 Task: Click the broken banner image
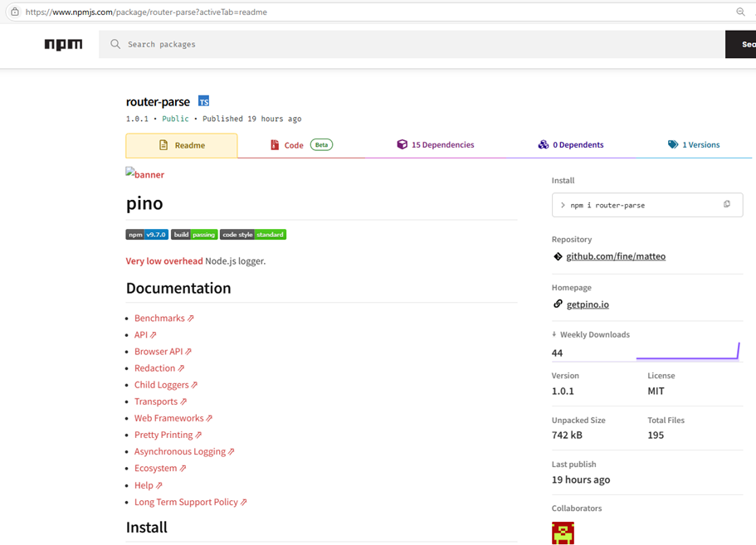coord(144,174)
